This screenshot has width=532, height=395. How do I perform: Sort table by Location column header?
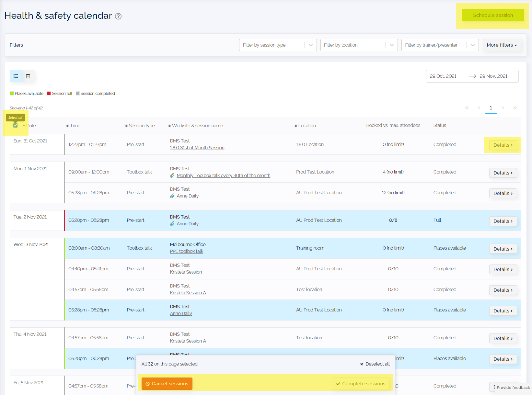[x=305, y=126]
